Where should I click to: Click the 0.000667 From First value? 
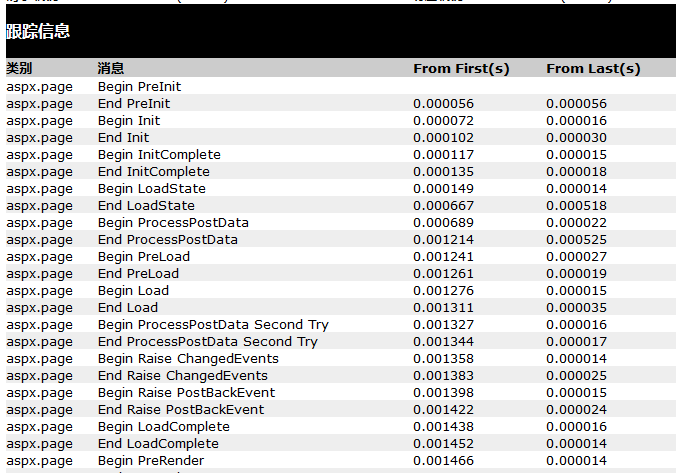coord(443,205)
